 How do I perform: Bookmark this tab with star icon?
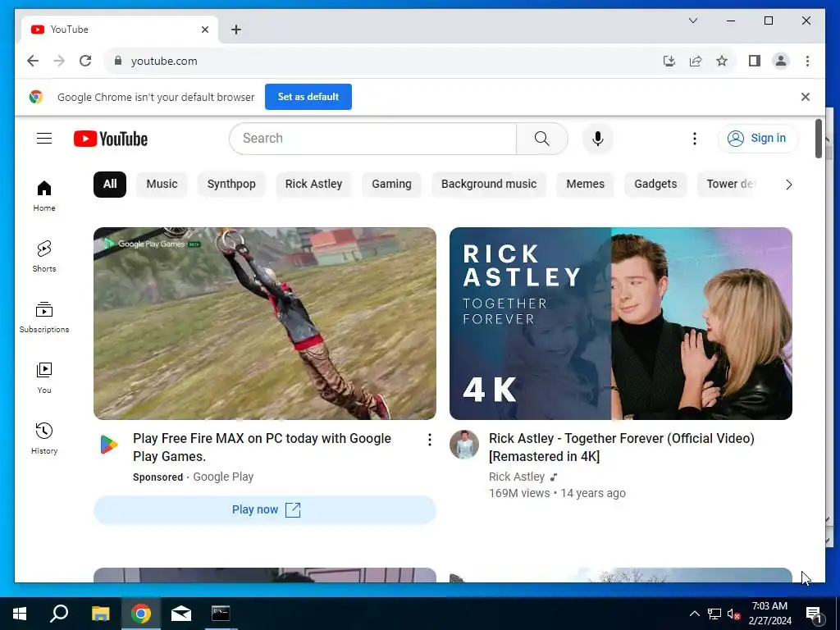point(722,61)
